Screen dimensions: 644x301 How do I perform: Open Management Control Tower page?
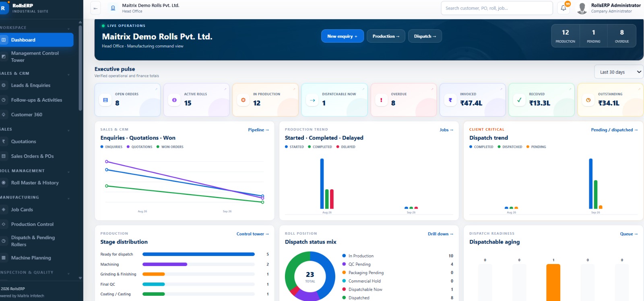pos(36,57)
